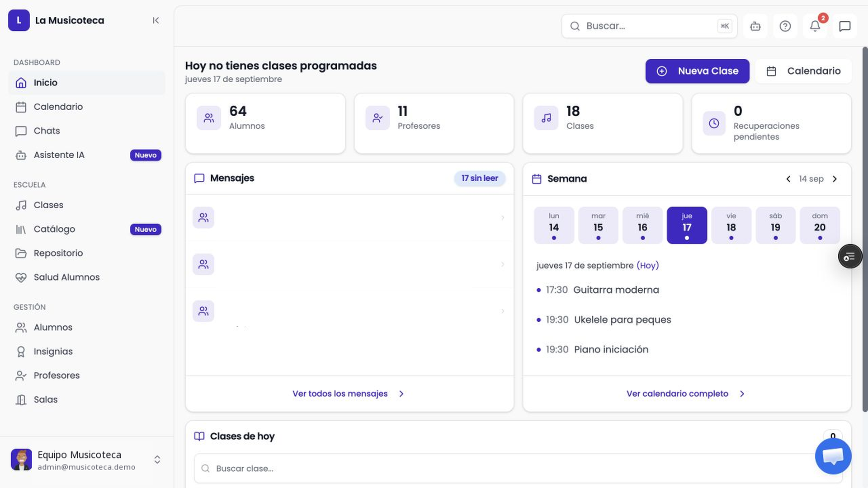
Task: Select lun 14 day tab
Action: [x=554, y=225]
